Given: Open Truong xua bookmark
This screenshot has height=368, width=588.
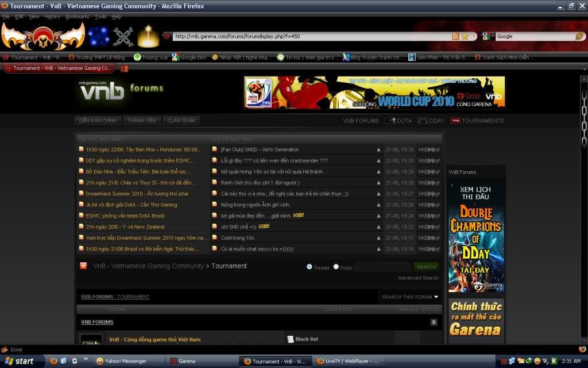Looking at the screenshot, I should click(x=151, y=57).
